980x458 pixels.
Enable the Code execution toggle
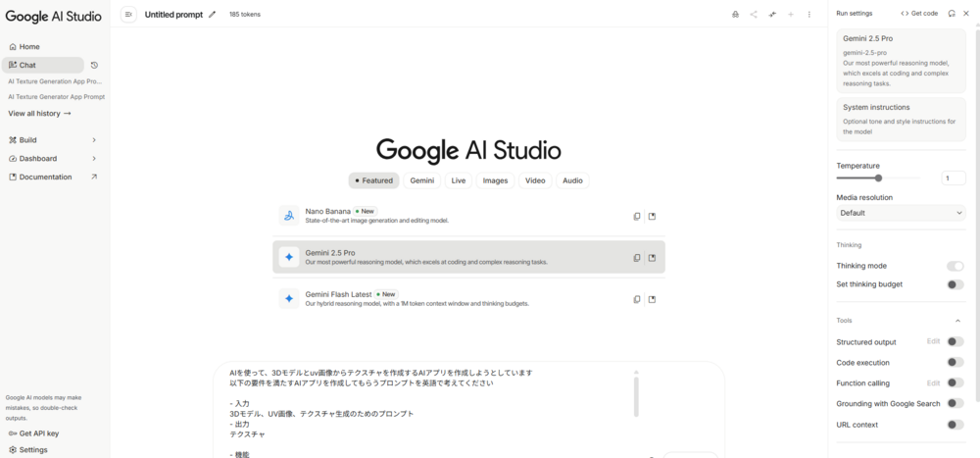[955, 363]
